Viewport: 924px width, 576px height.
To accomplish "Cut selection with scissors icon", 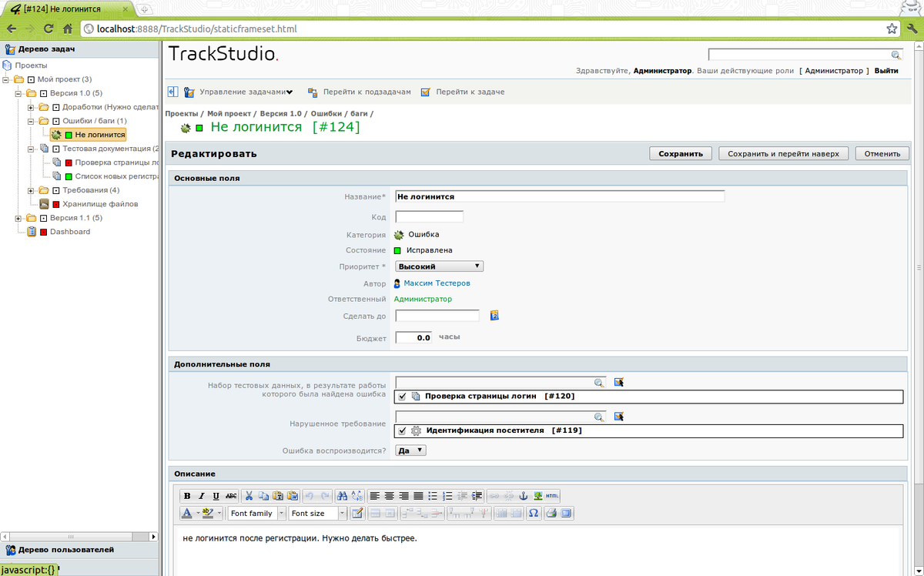I will coord(249,496).
